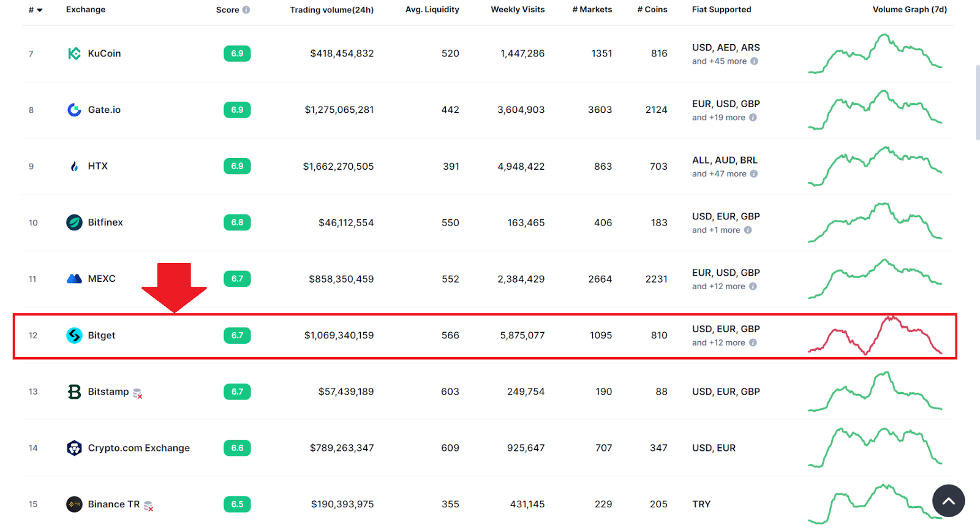Click the KuCoin exchange logo icon

tap(74, 54)
